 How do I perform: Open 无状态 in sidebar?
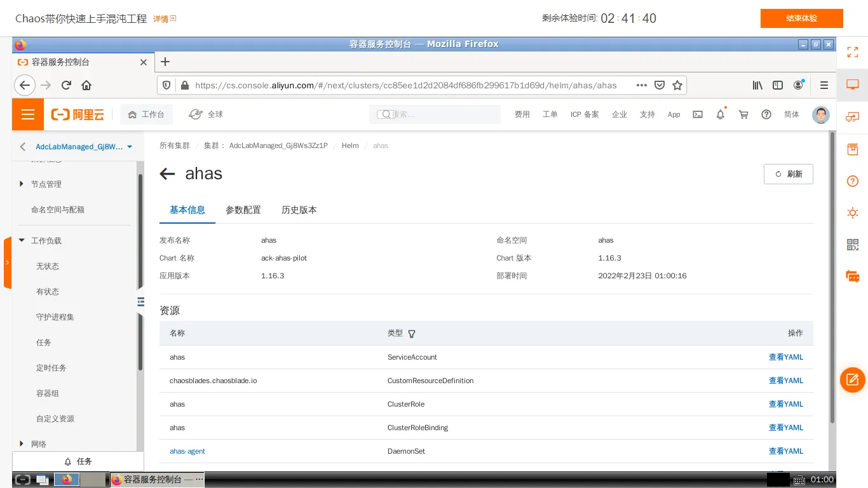click(x=48, y=266)
